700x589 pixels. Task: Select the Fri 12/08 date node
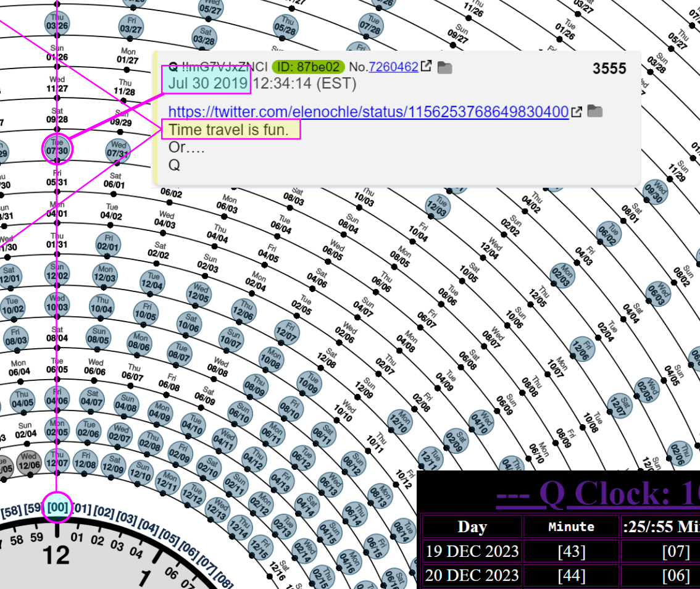pos(85,462)
